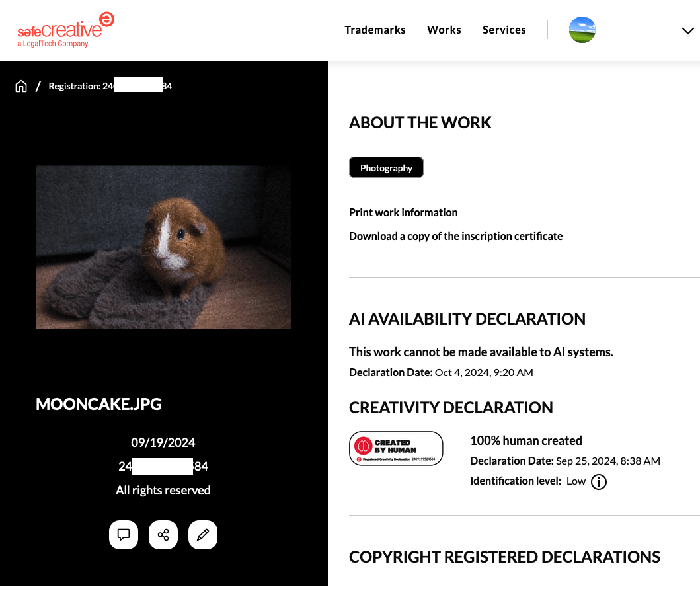Image resolution: width=700 pixels, height=591 pixels.
Task: Open the Services menu
Action: [504, 30]
